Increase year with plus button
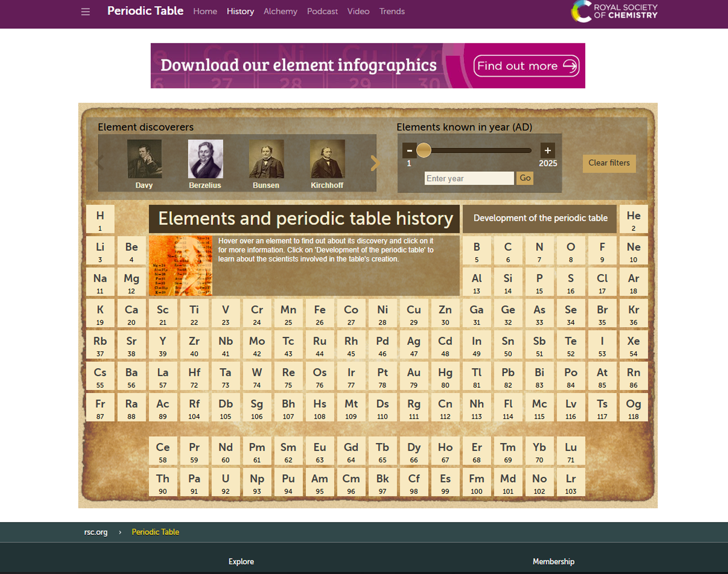The image size is (728, 574). tap(547, 150)
